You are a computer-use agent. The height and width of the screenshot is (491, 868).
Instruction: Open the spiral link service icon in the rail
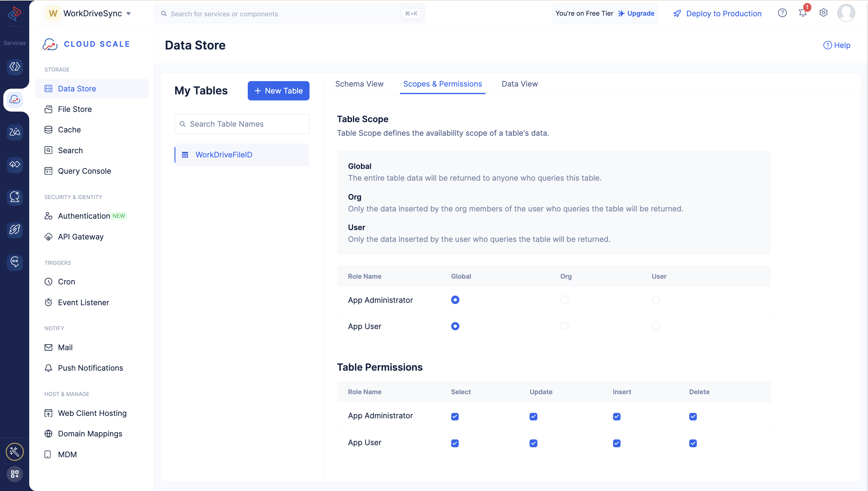click(14, 230)
